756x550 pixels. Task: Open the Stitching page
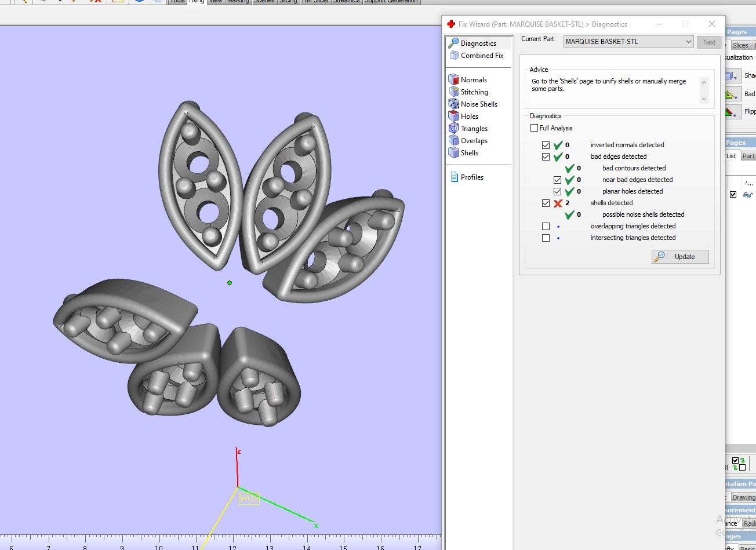474,92
